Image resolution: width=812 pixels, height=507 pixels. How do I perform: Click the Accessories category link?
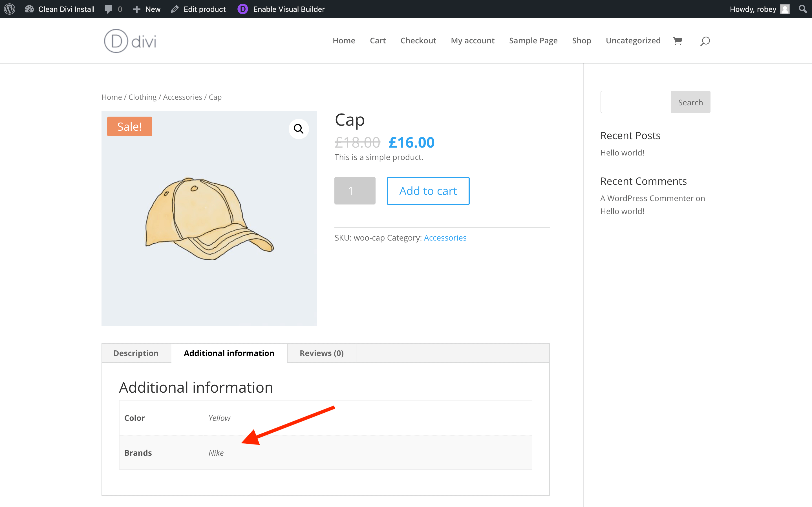pos(445,237)
